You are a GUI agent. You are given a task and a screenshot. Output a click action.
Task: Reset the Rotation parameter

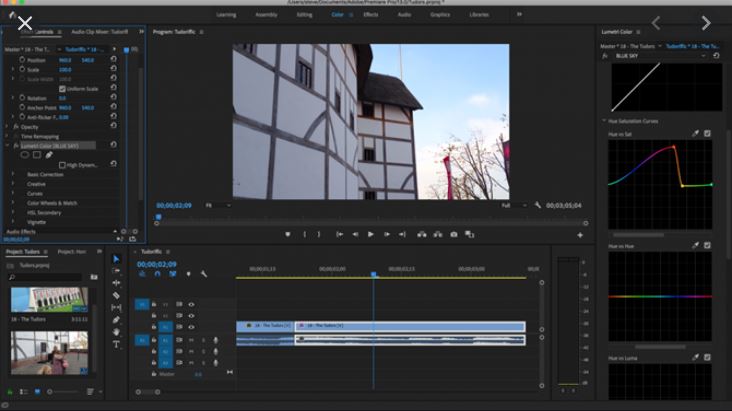[x=113, y=97]
